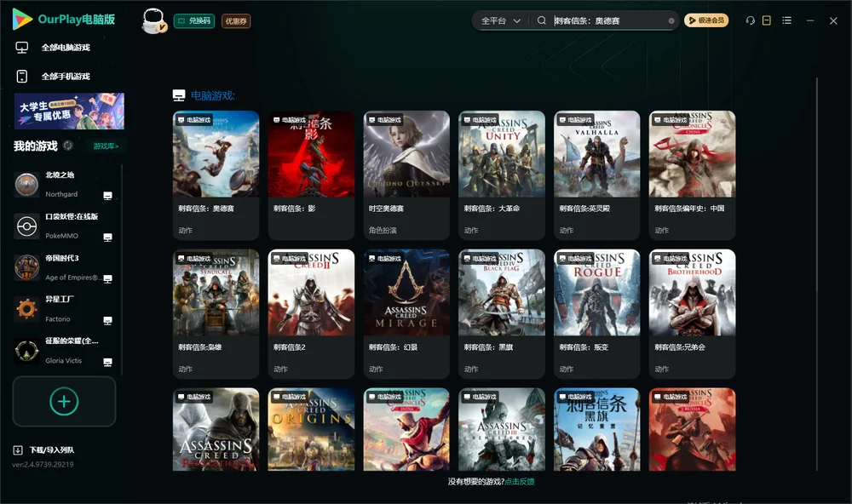Click the 电脑游戏: section heading text
Image resolution: width=852 pixels, height=504 pixels.
[x=213, y=96]
